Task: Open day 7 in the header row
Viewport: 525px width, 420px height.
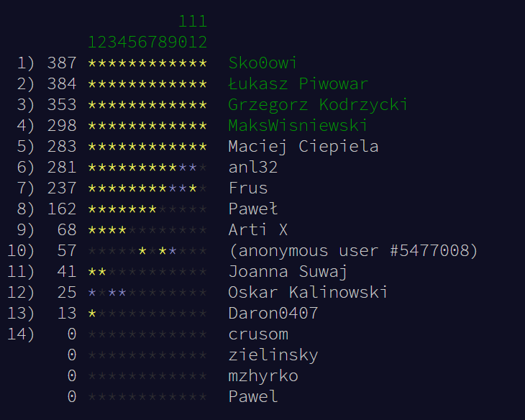Action: click(152, 42)
